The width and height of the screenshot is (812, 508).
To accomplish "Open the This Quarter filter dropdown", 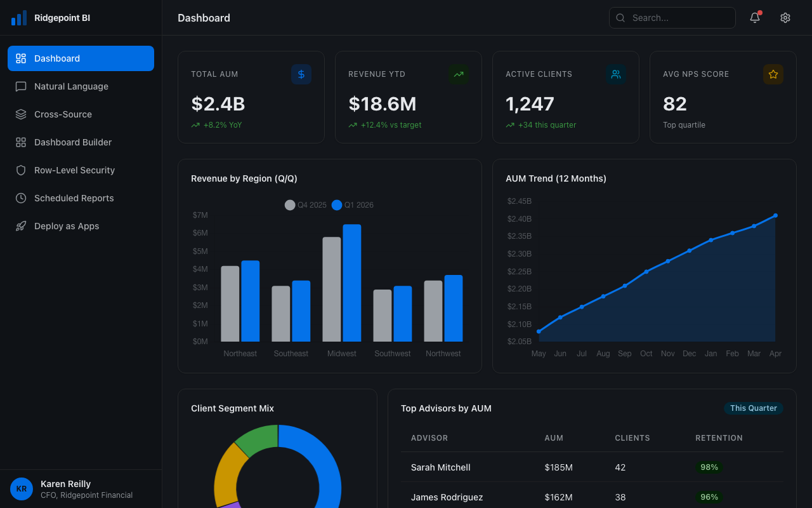I will 754,408.
